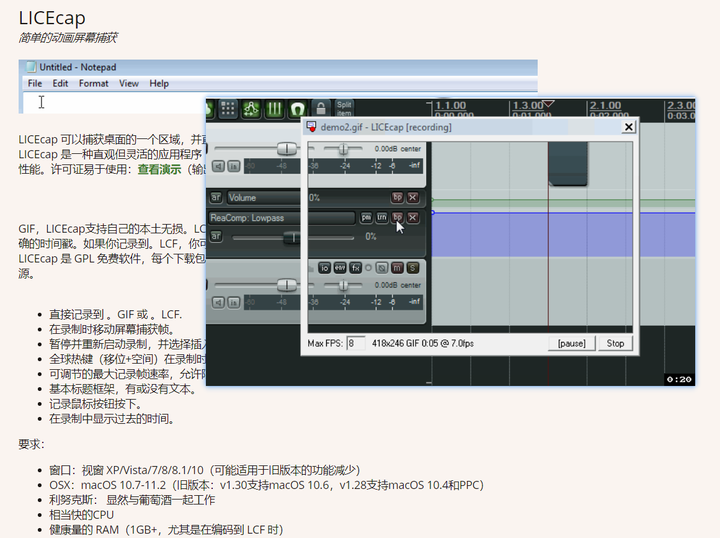
Task: Click the pm button on ReaComp Lowpass row
Action: 366,217
